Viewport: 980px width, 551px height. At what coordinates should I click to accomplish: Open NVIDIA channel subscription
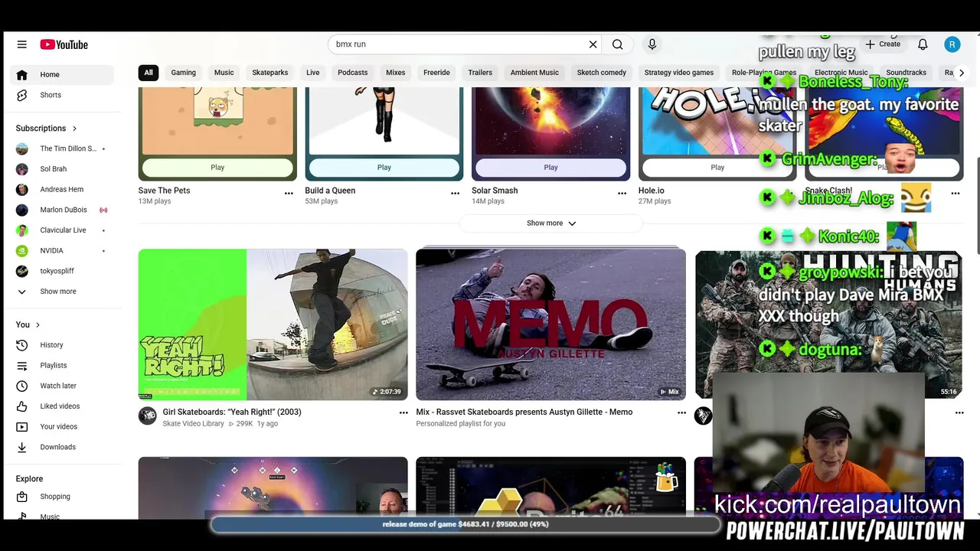(x=64, y=250)
